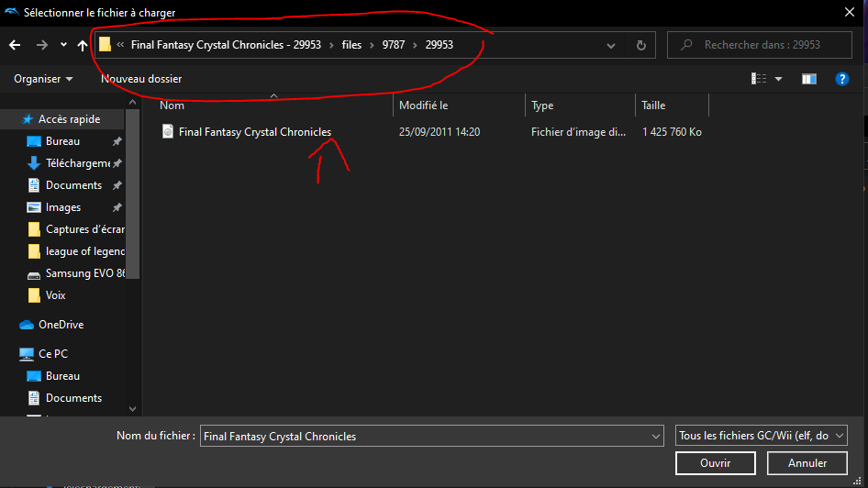Click the navigation pane scrollbar thumb
This screenshot has height=488, width=868.
pos(133,194)
